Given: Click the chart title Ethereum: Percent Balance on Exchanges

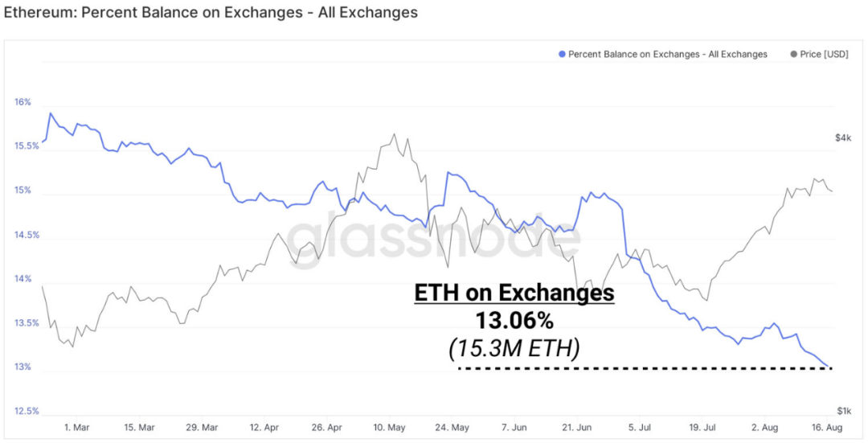Looking at the screenshot, I should pos(211,13).
